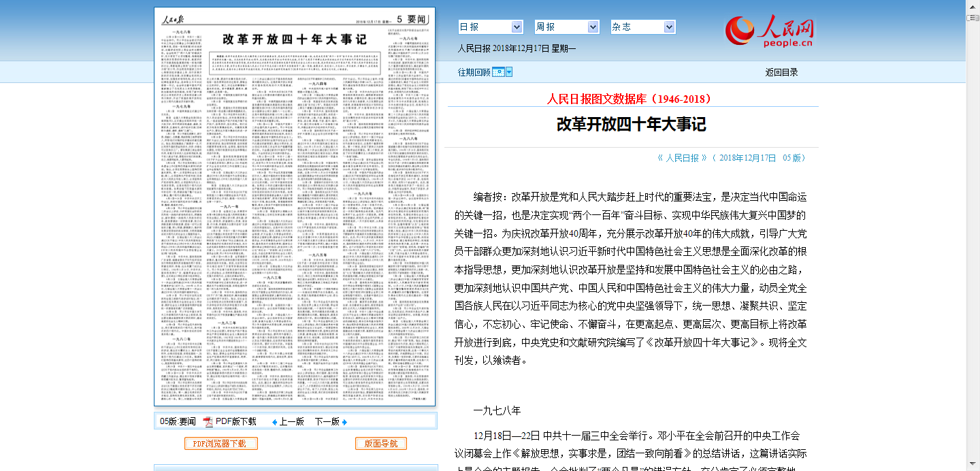Image resolution: width=980 pixels, height=471 pixels.
Task: Click the 改革开放四十年大事记 headline on the page image
Action: coord(294,39)
